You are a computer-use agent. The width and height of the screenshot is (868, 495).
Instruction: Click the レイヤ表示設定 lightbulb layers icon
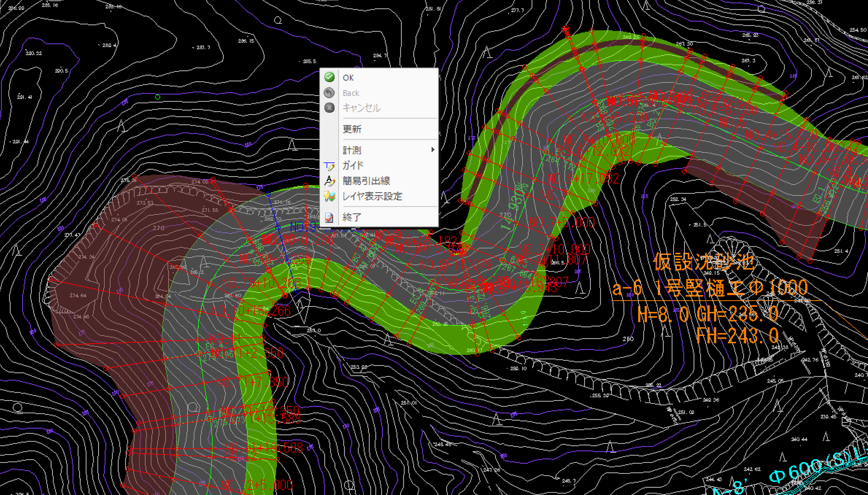(x=330, y=196)
